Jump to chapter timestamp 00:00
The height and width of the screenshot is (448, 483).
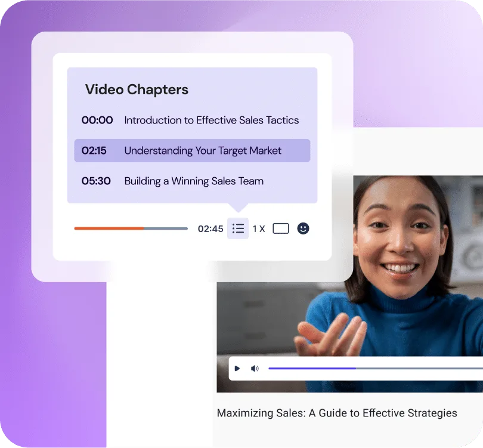click(97, 120)
